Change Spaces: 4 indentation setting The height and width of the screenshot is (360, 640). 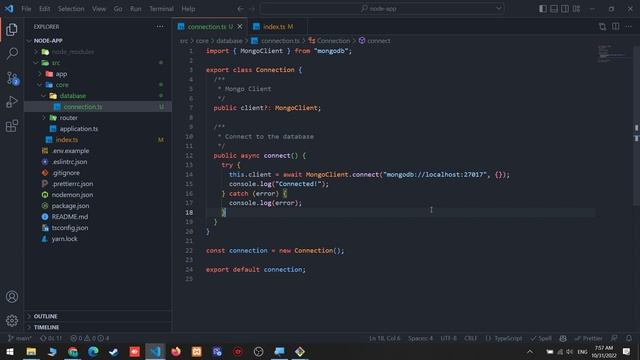coord(420,338)
